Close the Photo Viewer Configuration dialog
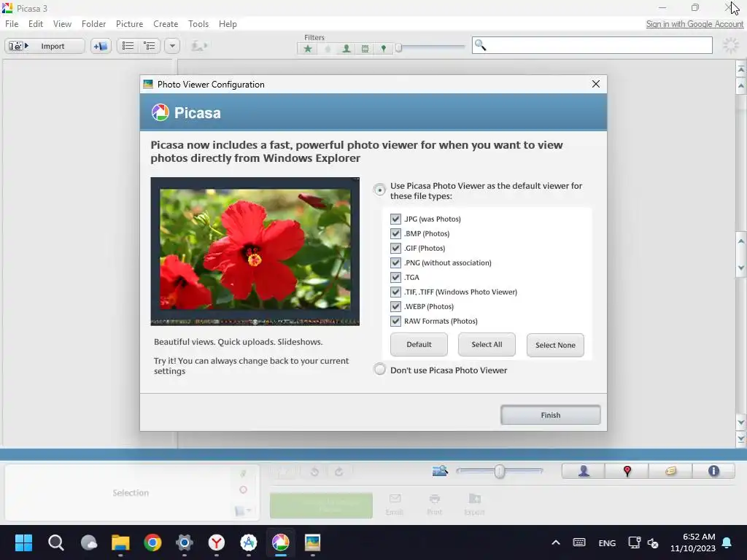747x560 pixels. point(595,84)
